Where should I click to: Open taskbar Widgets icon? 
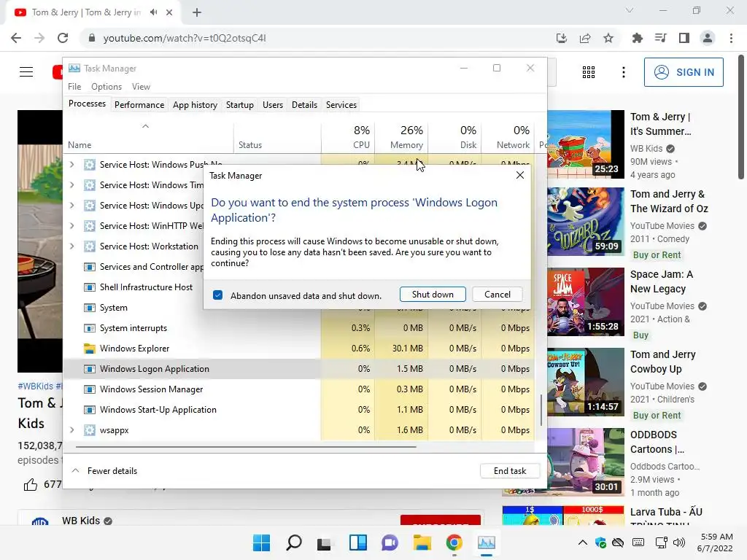(x=357, y=542)
